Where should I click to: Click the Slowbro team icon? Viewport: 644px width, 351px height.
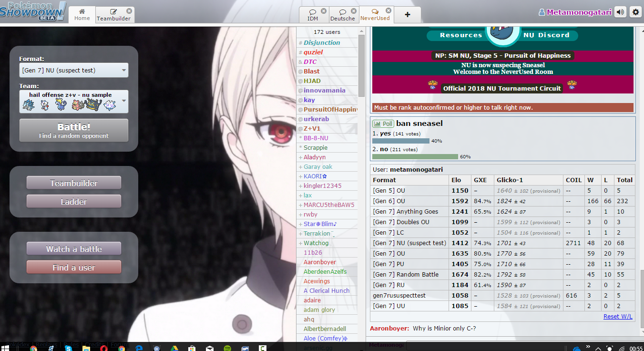[77, 105]
